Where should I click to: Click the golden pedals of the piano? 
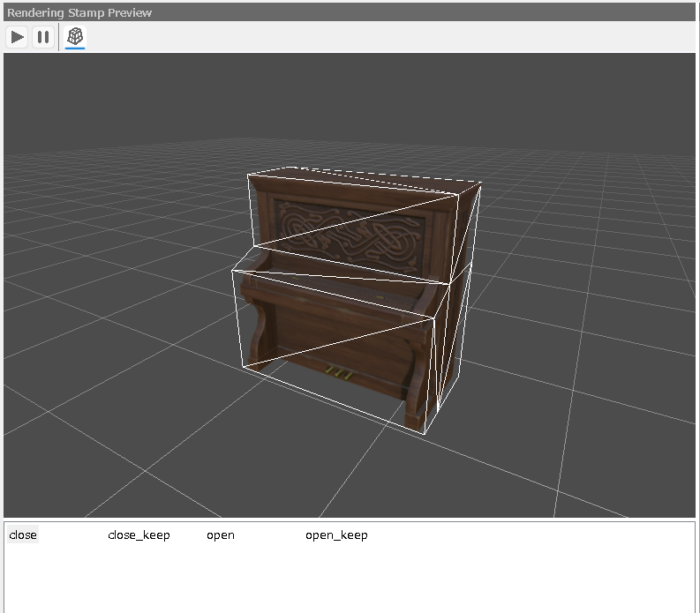pyautogui.click(x=339, y=373)
